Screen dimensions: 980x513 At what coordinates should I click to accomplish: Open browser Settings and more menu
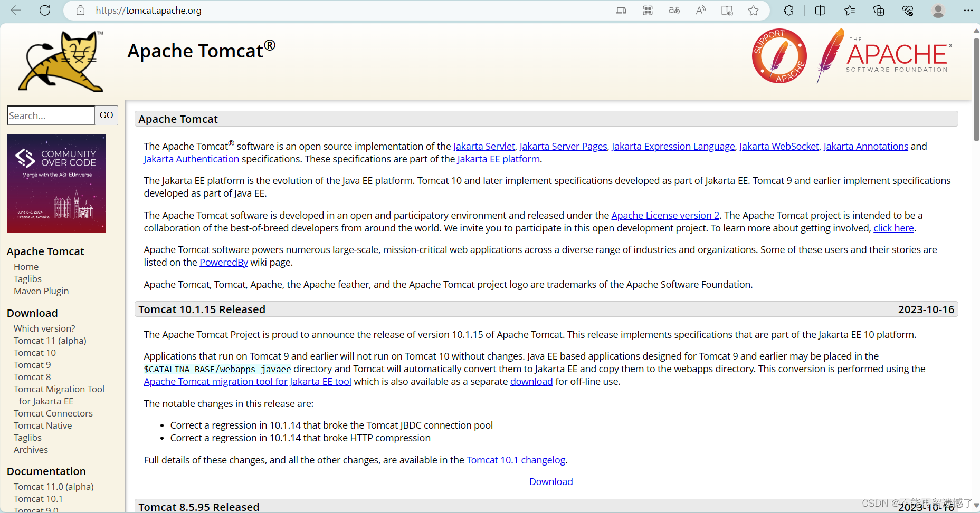tap(968, 11)
